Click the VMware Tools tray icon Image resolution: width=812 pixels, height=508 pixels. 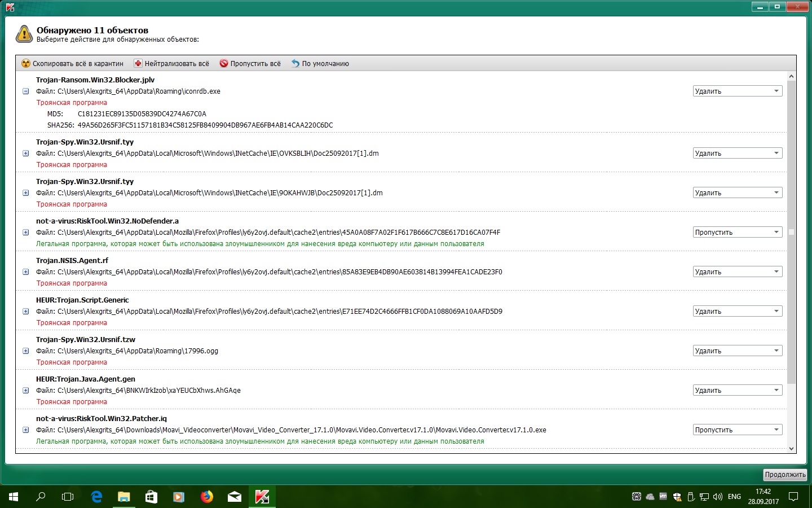[663, 497]
